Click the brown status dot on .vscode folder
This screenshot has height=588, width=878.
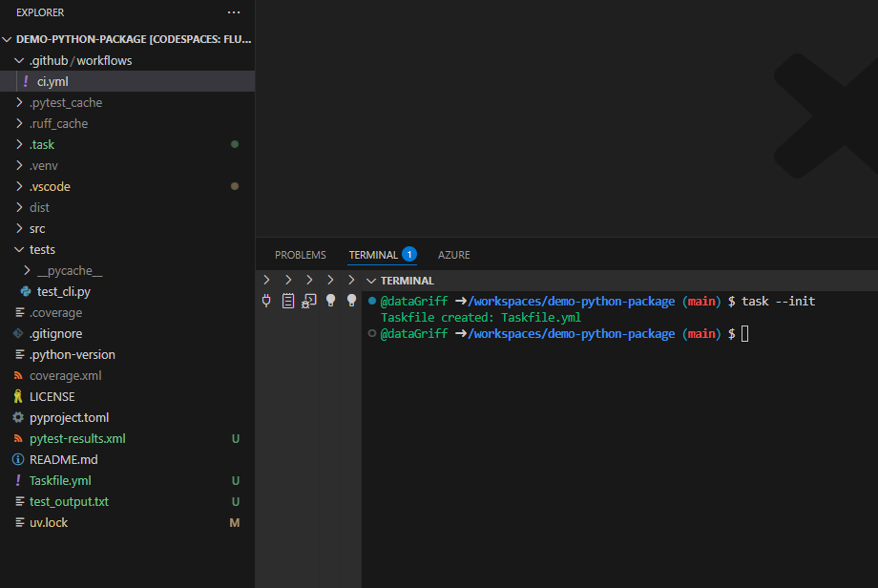pyautogui.click(x=235, y=186)
